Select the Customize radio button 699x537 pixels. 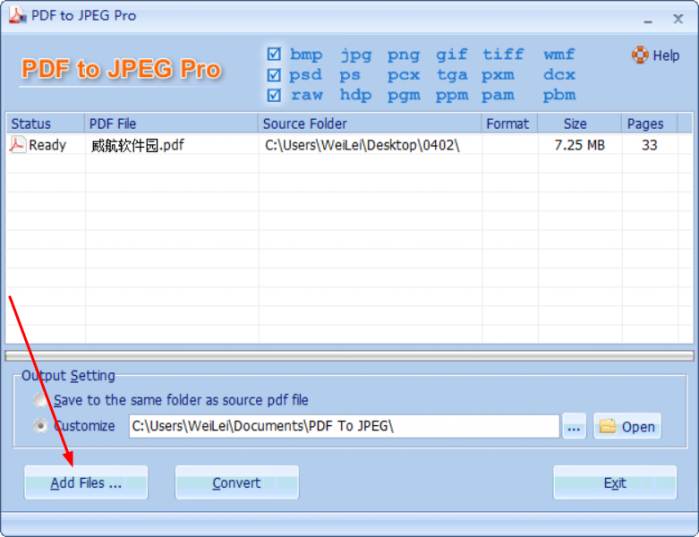41,426
